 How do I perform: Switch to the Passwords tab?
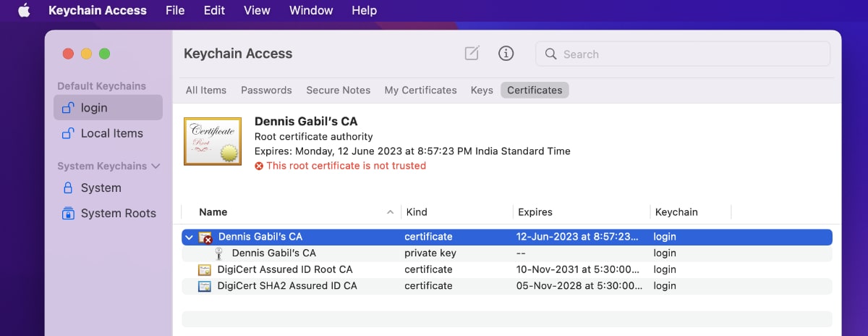click(x=266, y=91)
